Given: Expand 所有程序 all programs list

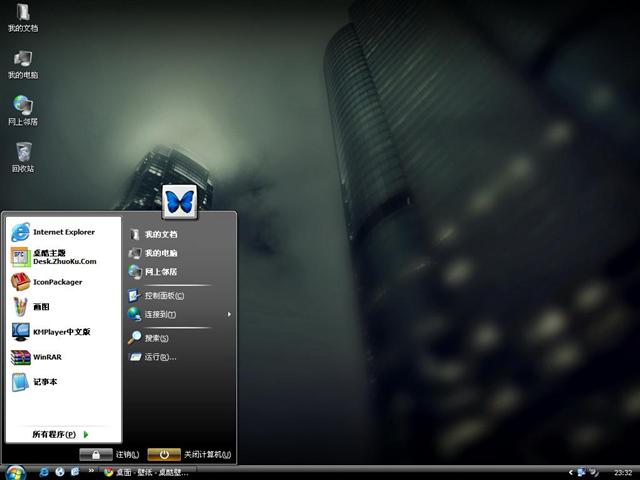Looking at the screenshot, I should coord(60,434).
